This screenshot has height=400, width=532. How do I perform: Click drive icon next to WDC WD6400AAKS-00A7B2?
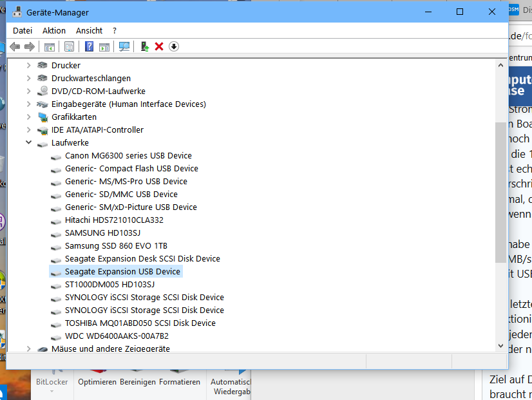click(x=56, y=337)
